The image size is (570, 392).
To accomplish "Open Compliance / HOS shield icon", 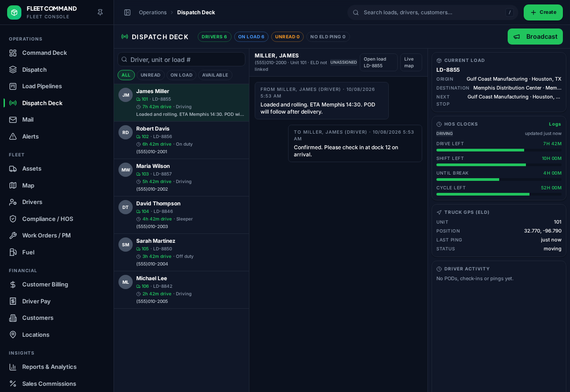I will click(x=13, y=219).
